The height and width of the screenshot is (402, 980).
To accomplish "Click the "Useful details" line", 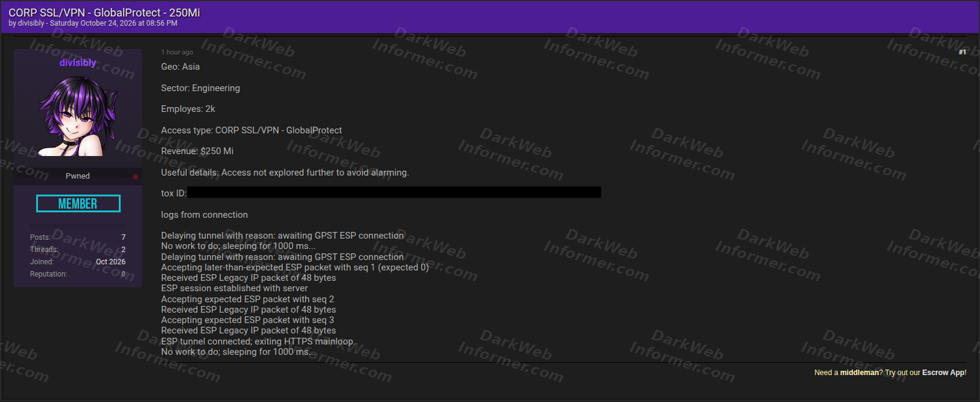I will 285,173.
